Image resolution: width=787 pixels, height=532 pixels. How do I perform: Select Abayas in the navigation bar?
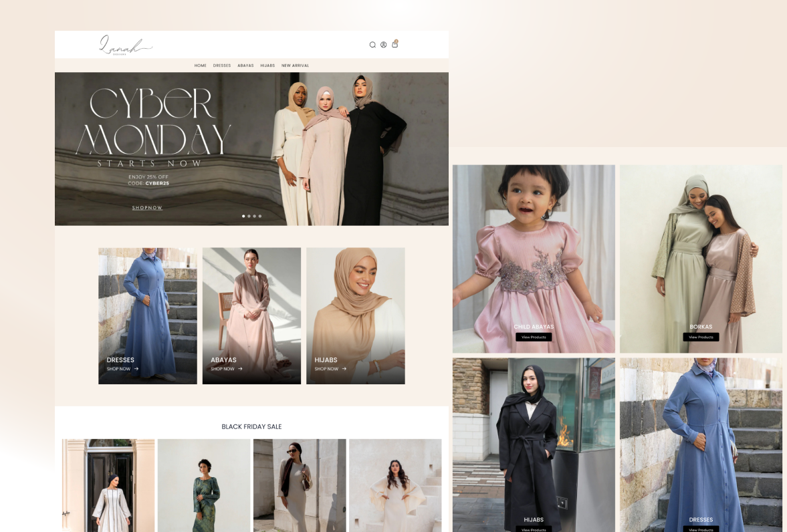coord(245,65)
